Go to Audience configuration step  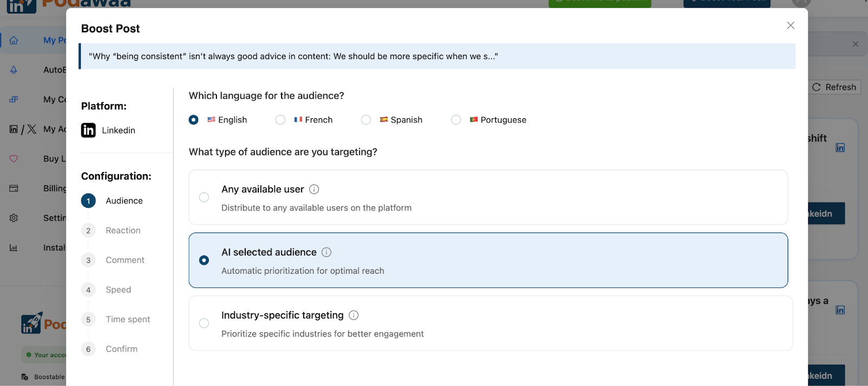click(x=112, y=201)
